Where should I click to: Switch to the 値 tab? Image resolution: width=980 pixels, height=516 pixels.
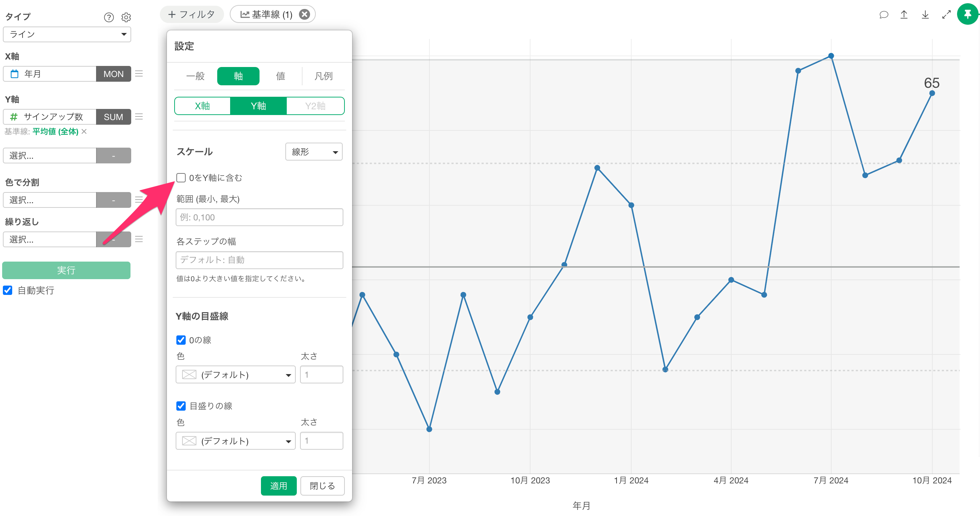pos(280,76)
